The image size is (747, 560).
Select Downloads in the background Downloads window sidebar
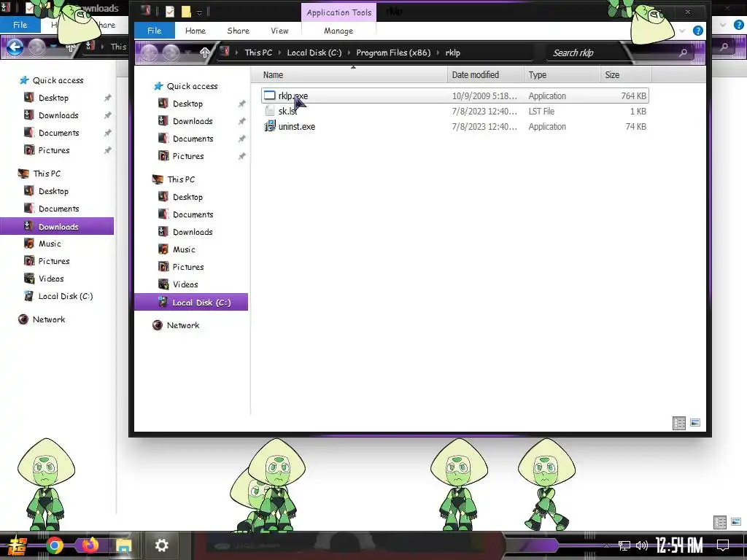tap(57, 226)
